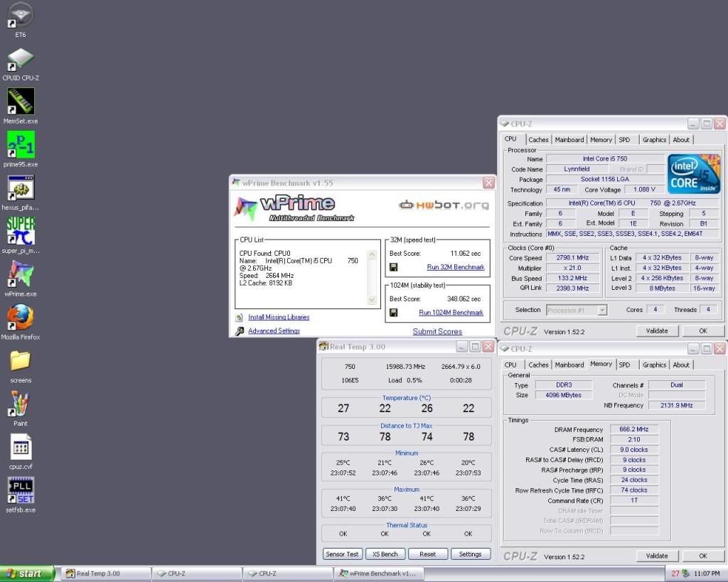This screenshot has height=582, width=728.
Task: Switch to Caches tab in lower CPU-Z
Action: pyautogui.click(x=539, y=365)
